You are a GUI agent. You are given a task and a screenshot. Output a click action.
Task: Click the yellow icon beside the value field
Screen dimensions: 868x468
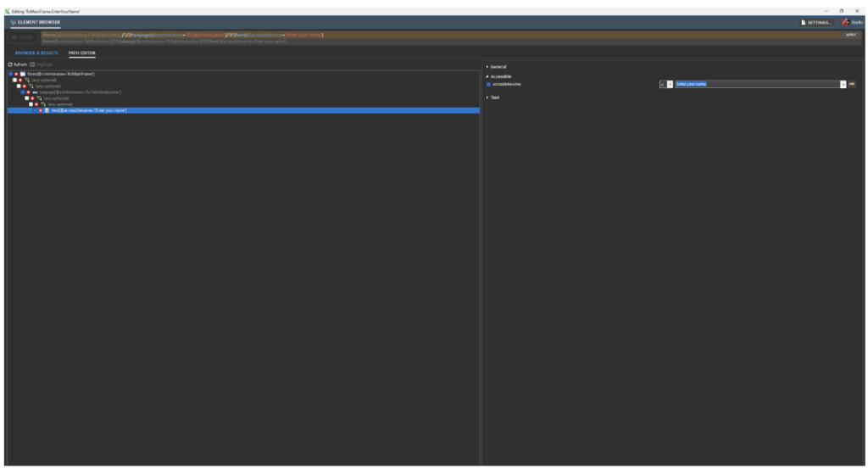[852, 84]
